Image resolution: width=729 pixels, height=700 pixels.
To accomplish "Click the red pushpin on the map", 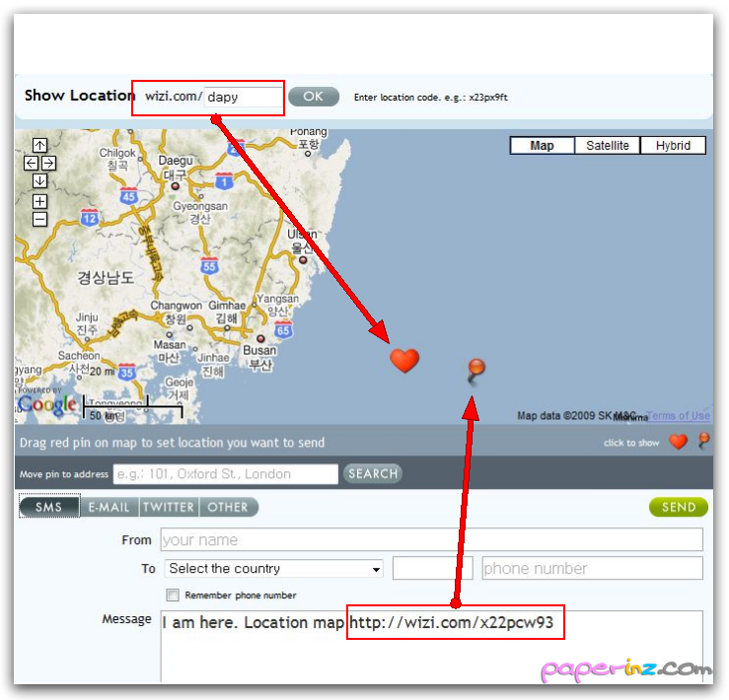I will coord(475,372).
